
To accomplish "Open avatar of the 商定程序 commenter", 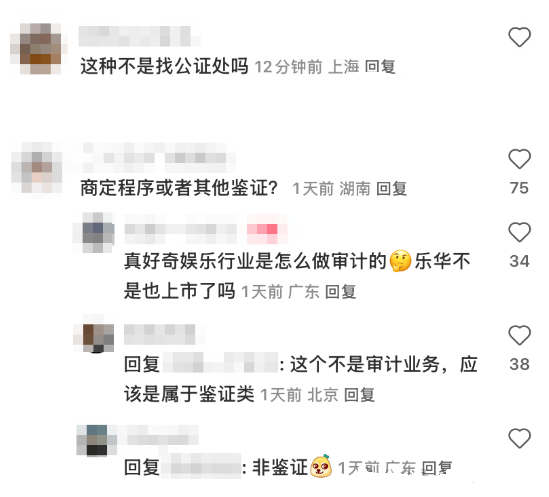I will point(37,167).
